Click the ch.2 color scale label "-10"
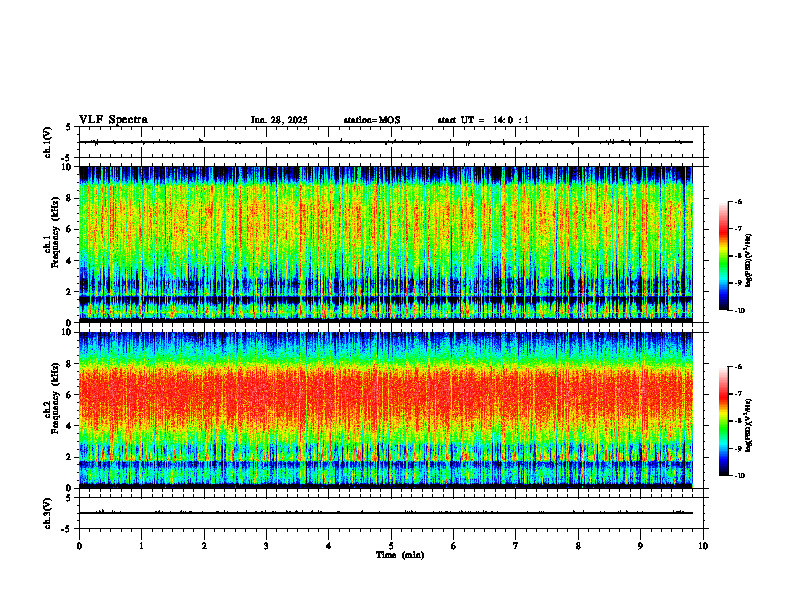The width and height of the screenshot is (792, 612). coord(739,475)
